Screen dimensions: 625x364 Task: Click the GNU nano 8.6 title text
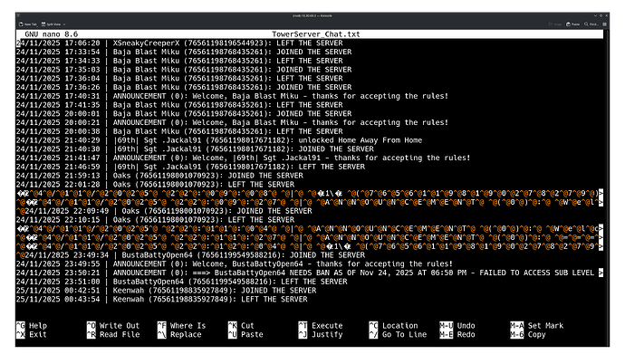coord(52,34)
